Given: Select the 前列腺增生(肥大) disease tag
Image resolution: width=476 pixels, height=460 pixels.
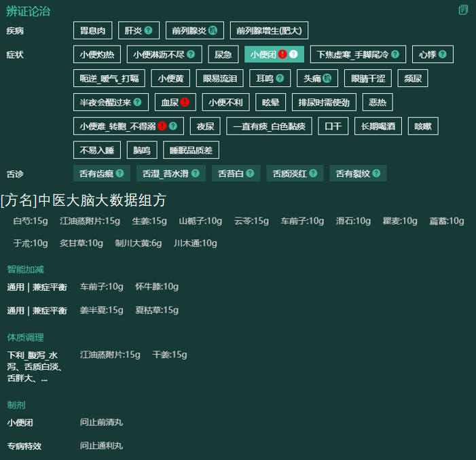Looking at the screenshot, I should (x=269, y=31).
